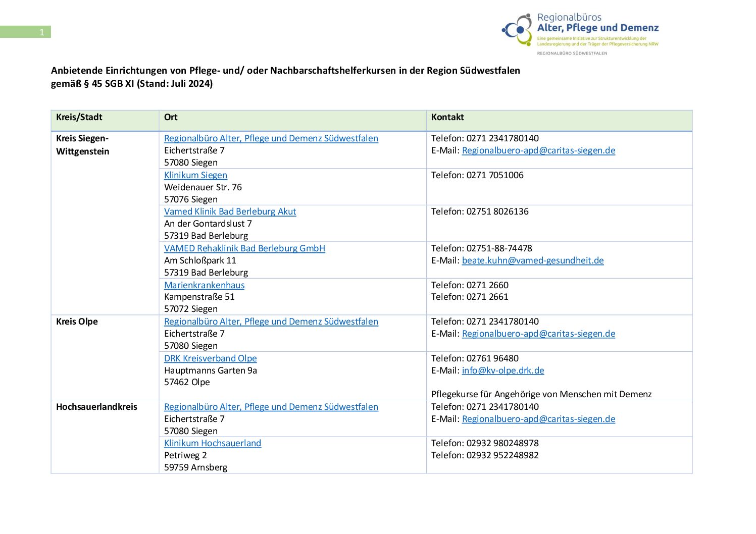Click caritas-siegen email in Siegen-Wittgenstein row
756x534 pixels.
coord(538,150)
